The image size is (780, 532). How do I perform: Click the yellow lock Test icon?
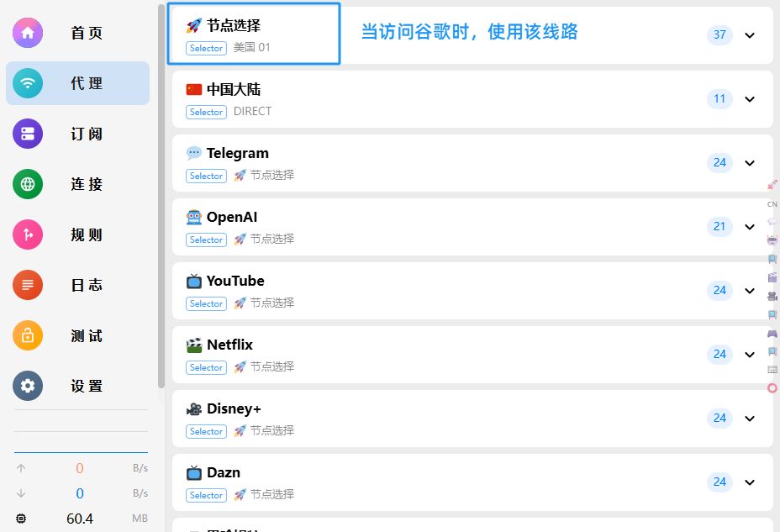pos(28,335)
